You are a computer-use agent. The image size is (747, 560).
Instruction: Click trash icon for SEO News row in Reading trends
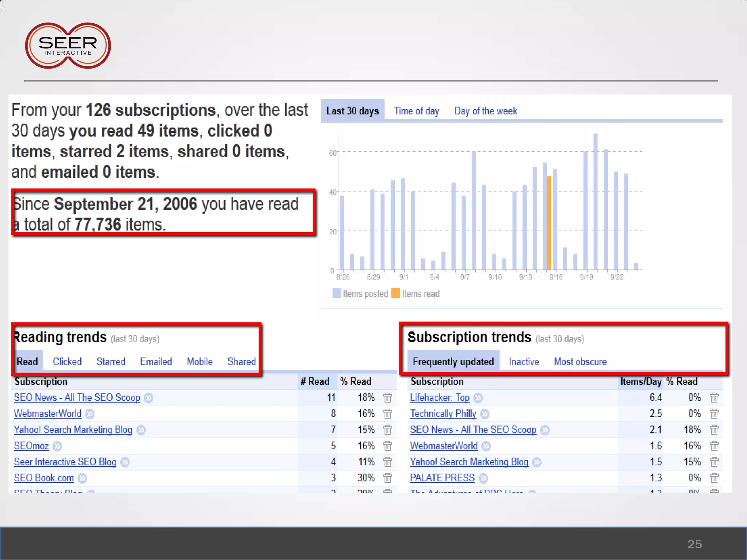point(387,397)
